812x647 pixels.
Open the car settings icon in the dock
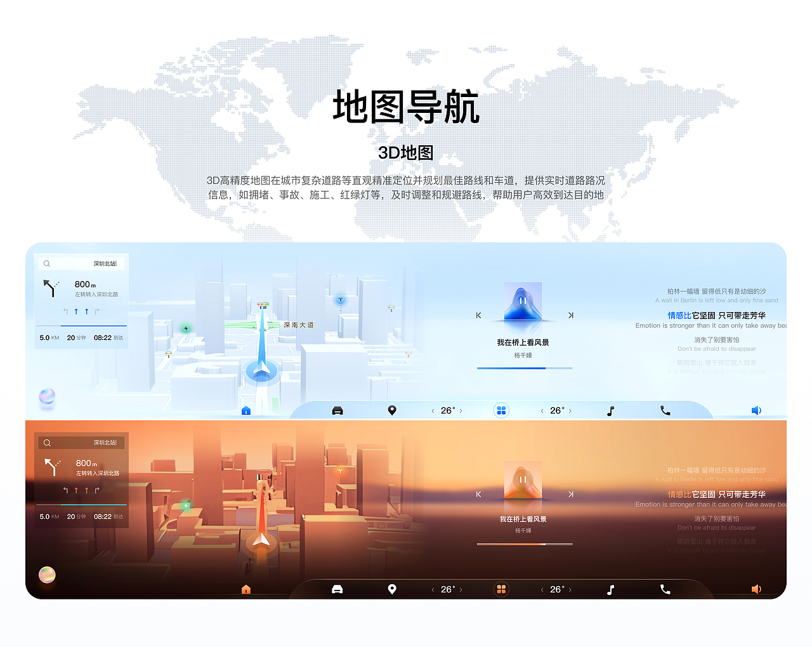(337, 410)
